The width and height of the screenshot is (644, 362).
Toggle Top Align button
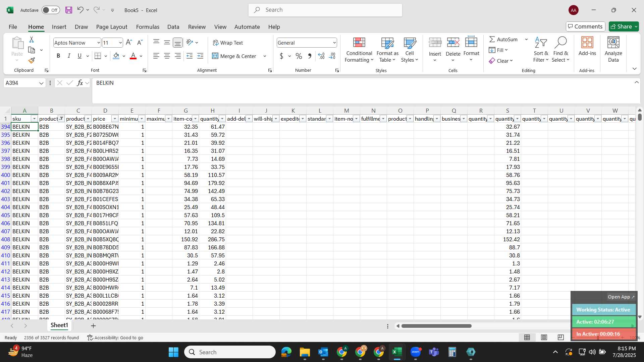point(156,43)
